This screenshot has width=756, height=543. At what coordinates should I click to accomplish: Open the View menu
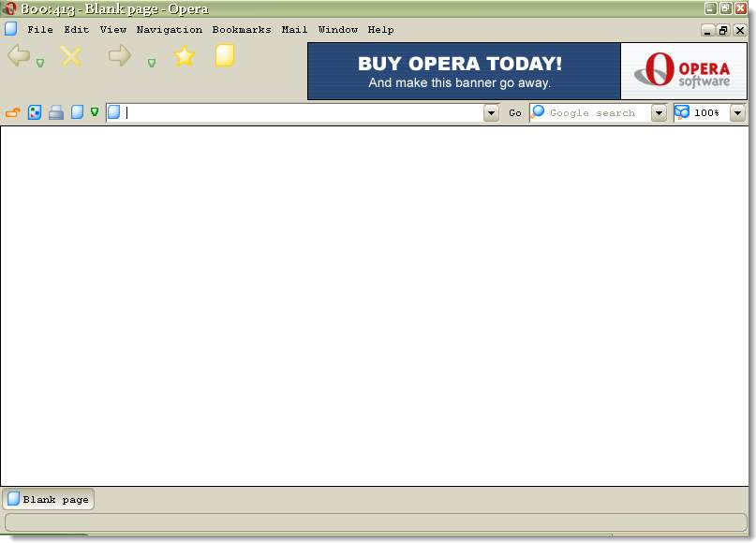tap(113, 29)
